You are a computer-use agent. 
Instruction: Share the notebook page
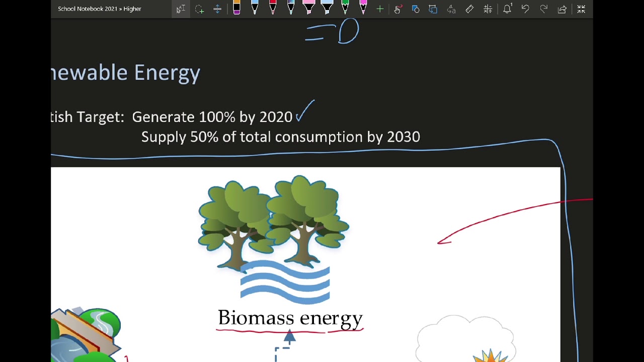562,9
